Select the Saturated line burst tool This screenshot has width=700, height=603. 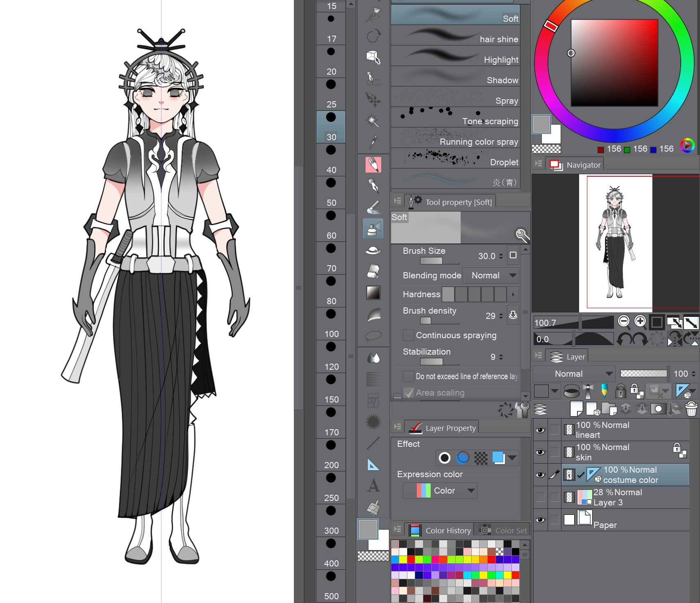[x=373, y=421]
